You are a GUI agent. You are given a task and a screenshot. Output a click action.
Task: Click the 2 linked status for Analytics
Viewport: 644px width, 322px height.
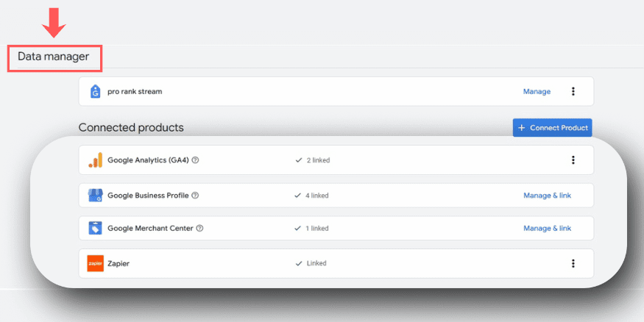313,160
